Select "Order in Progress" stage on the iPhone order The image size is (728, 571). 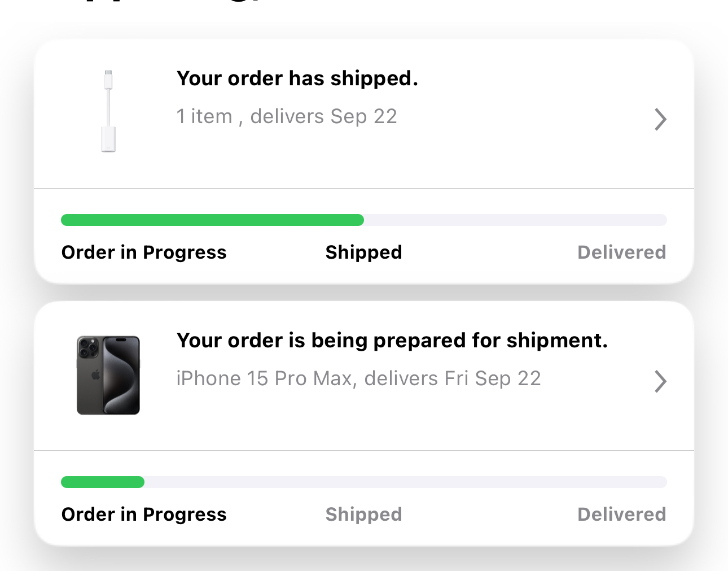coord(144,515)
